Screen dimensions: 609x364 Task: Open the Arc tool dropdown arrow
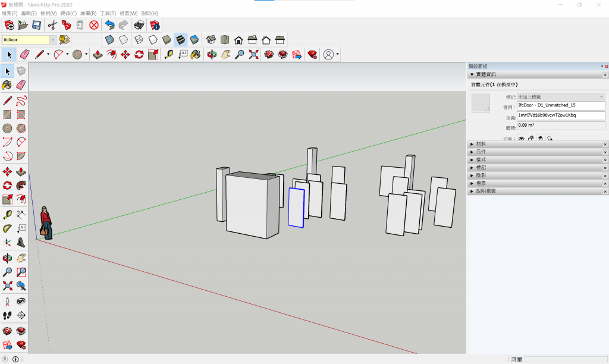(x=67, y=54)
